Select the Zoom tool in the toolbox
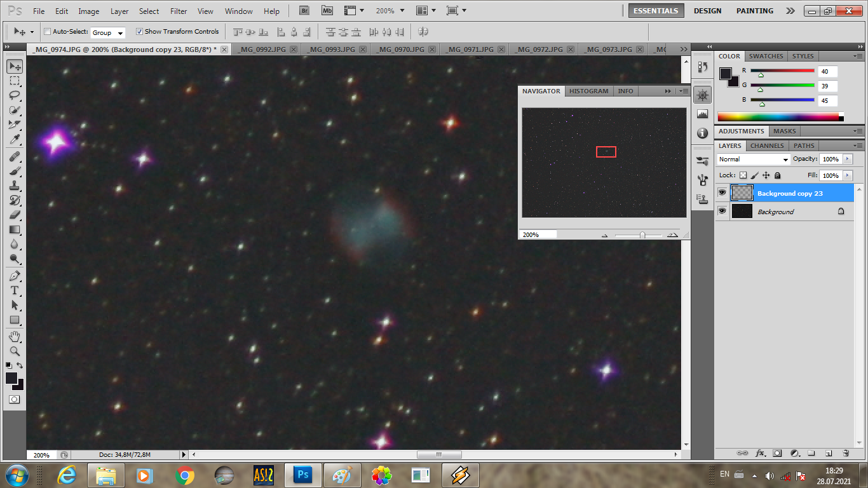The height and width of the screenshot is (488, 868). [15, 351]
